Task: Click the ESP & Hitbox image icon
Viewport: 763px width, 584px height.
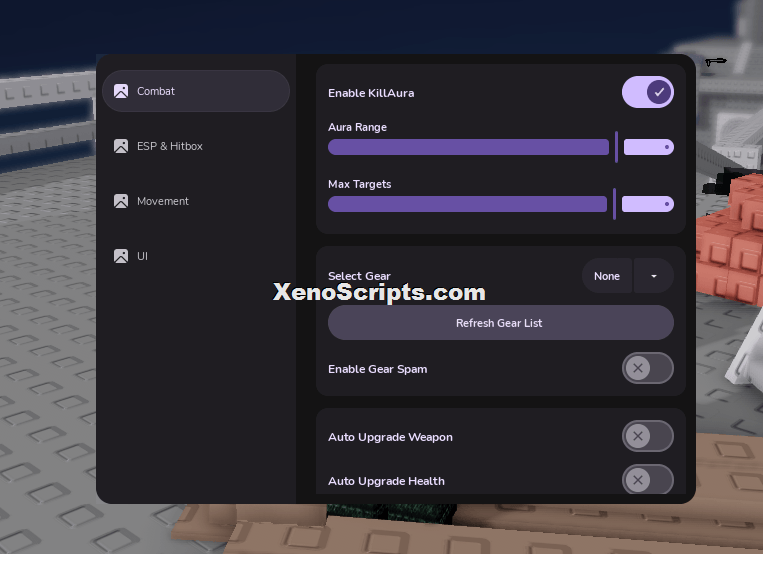Action: 121,146
